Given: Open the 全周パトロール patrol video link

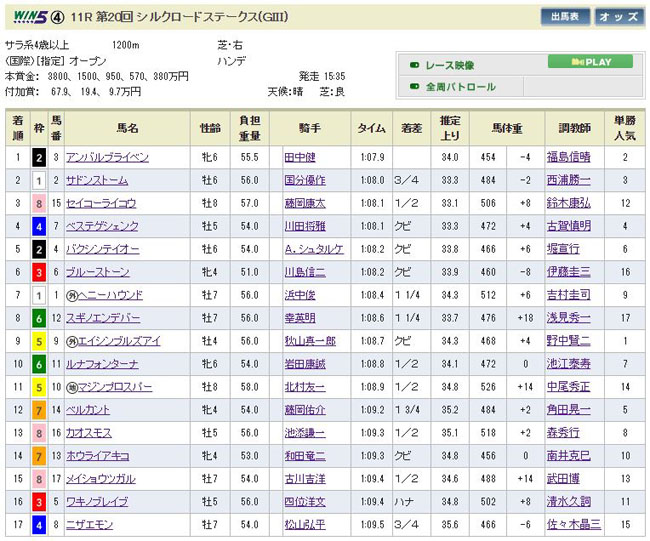Looking at the screenshot, I should coord(460,87).
